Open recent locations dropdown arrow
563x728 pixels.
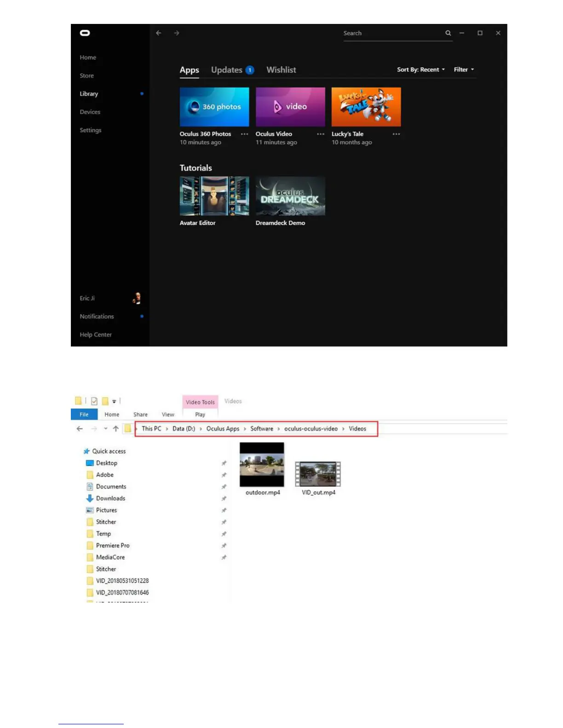tap(106, 429)
